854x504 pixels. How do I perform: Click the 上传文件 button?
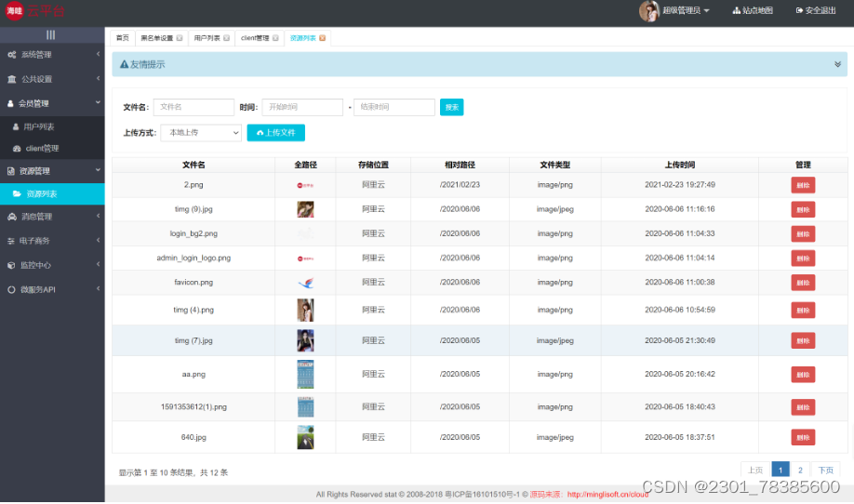coord(276,133)
